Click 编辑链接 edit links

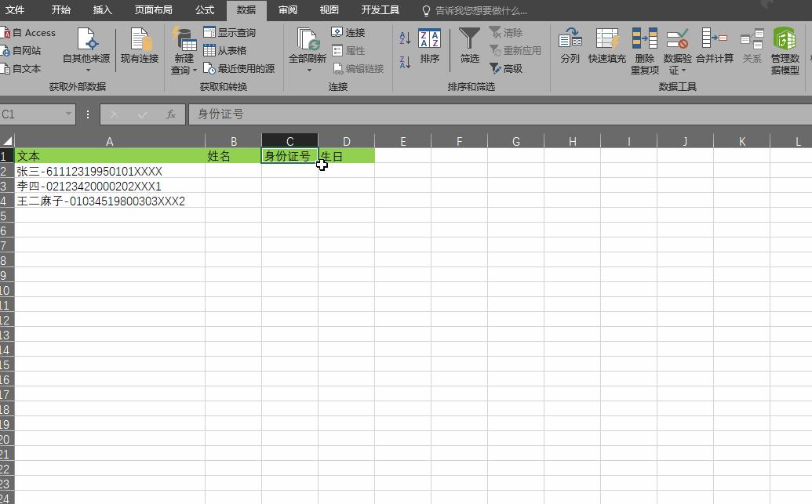click(359, 69)
